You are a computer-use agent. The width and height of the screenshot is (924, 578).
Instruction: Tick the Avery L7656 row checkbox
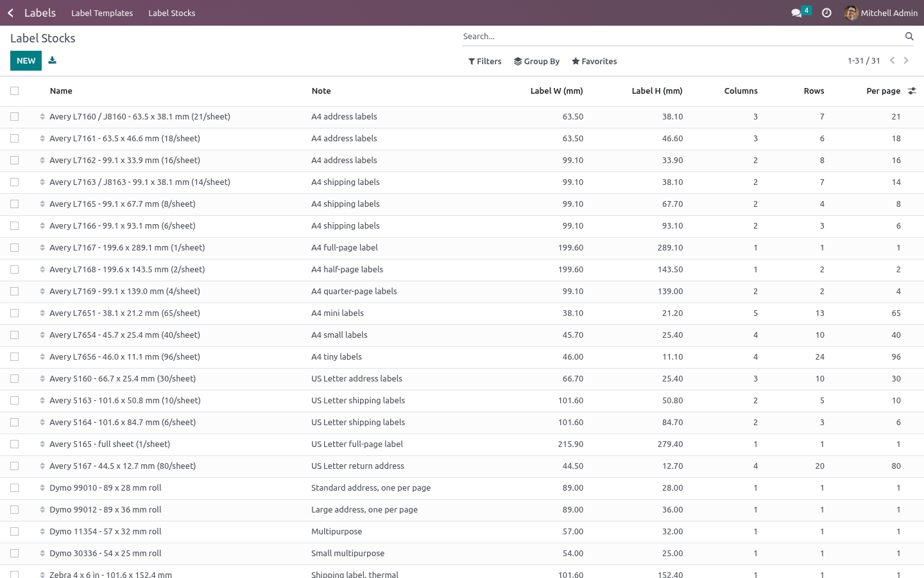click(15, 357)
